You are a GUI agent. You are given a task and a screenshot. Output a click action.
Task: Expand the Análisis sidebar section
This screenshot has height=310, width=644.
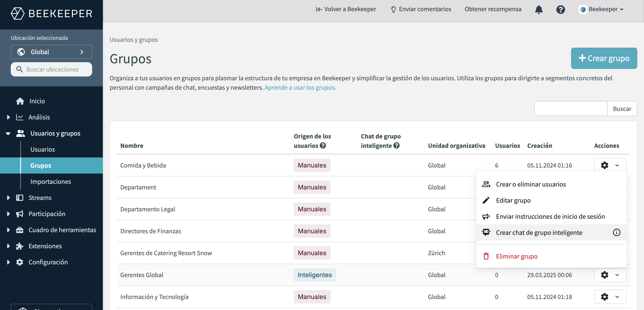pos(8,117)
